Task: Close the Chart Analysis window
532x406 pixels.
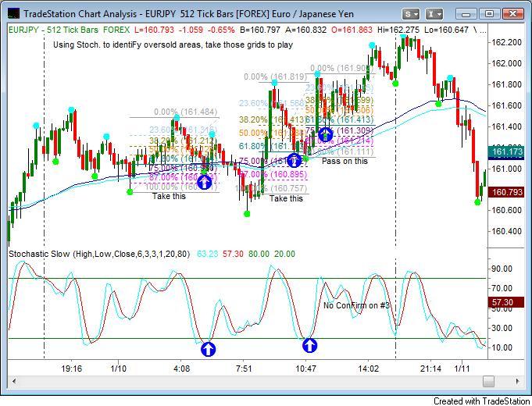Action: (x=512, y=14)
